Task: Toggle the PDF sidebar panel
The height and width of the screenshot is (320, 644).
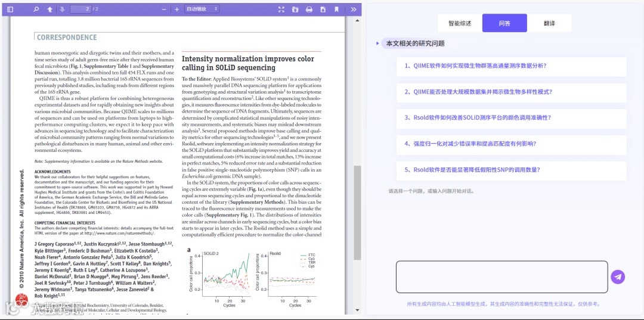Action: tap(10, 10)
